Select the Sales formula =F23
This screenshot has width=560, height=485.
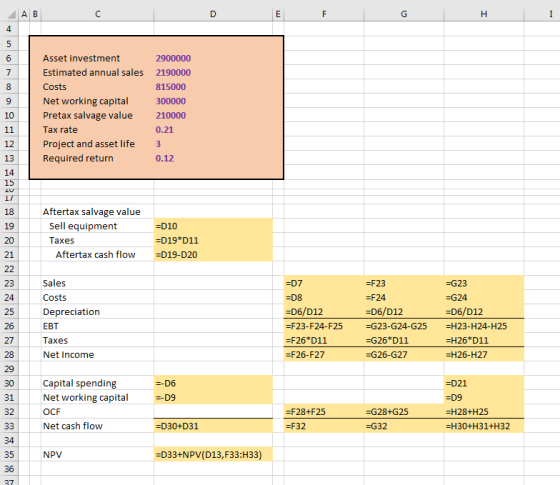(404, 283)
